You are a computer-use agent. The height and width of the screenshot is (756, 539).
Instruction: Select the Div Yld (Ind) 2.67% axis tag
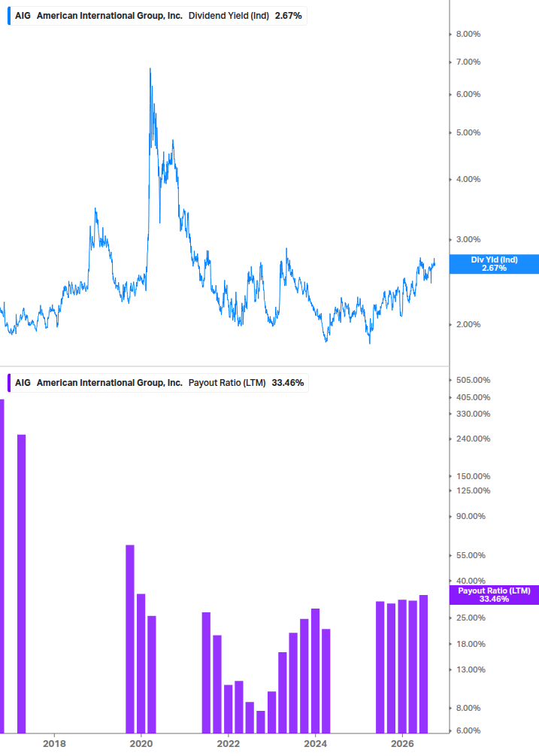[x=494, y=264]
